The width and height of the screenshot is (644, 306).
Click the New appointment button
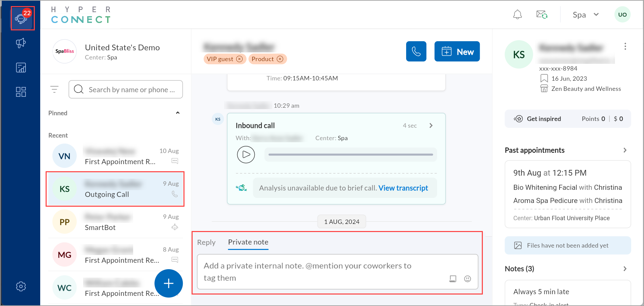coord(457,51)
